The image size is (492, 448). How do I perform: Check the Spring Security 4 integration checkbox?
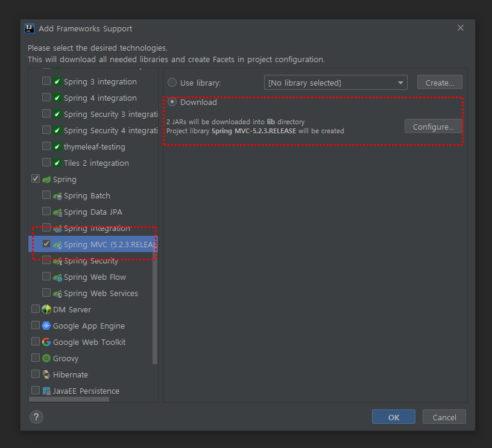46,130
